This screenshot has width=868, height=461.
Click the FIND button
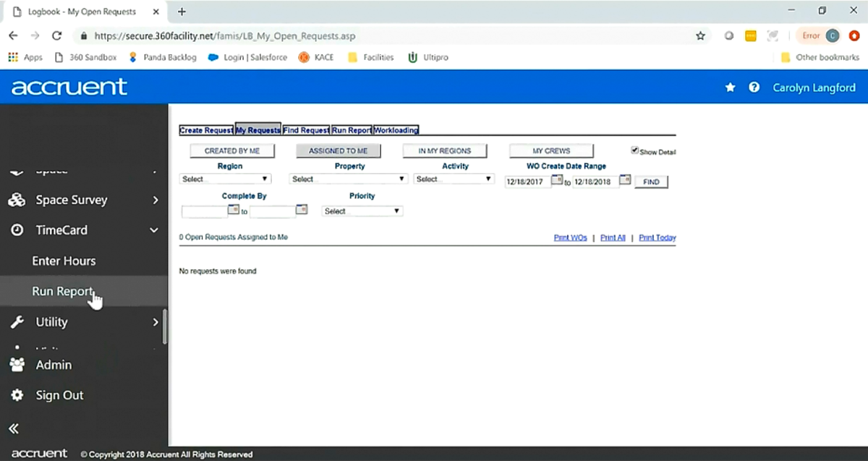point(650,181)
